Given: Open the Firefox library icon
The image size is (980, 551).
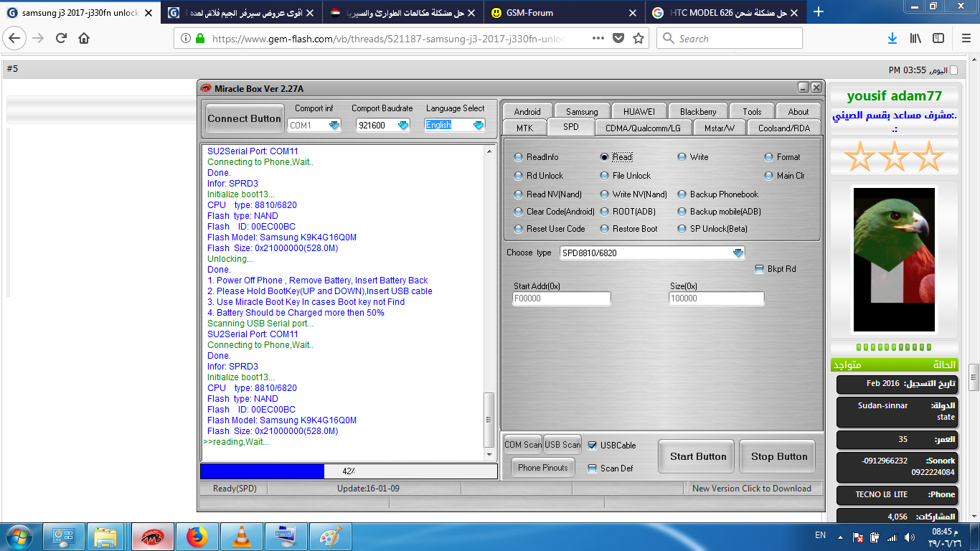Looking at the screenshot, I should 915,39.
